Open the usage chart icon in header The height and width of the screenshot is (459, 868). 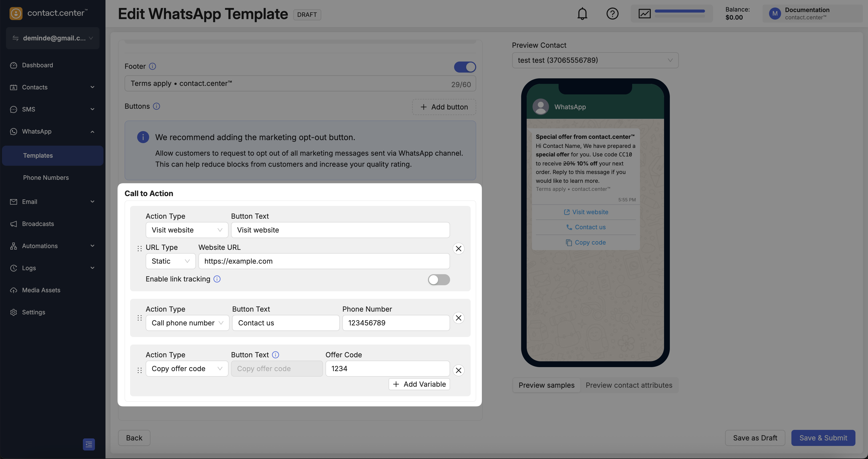coord(644,14)
